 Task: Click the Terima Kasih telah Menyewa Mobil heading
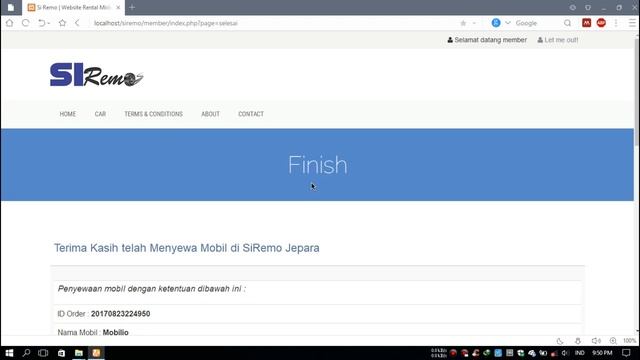[x=187, y=248]
